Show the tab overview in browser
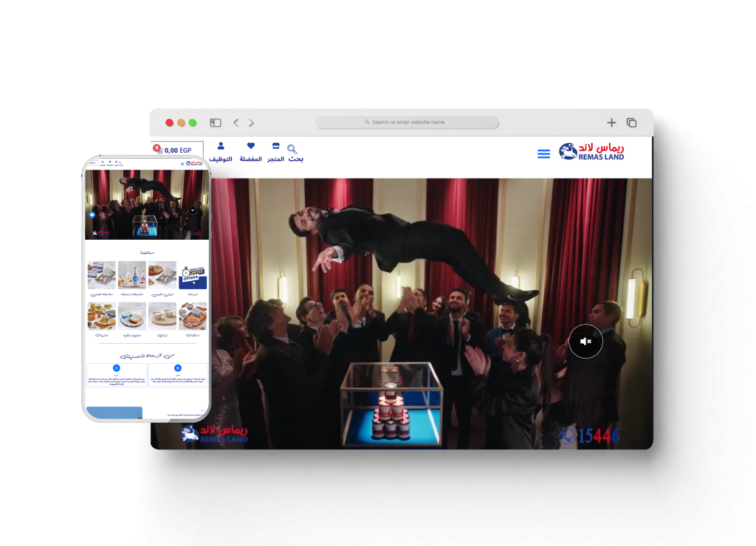The image size is (756, 546). 631,122
